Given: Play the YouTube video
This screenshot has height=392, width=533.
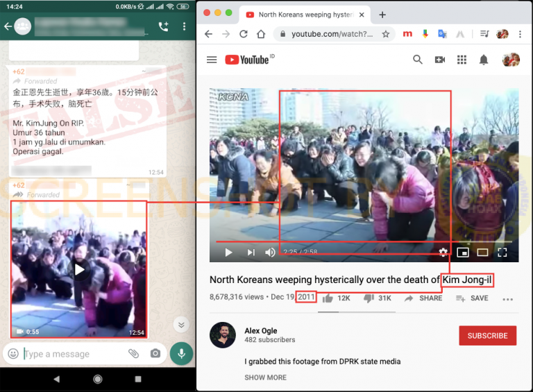Looking at the screenshot, I should [x=229, y=253].
